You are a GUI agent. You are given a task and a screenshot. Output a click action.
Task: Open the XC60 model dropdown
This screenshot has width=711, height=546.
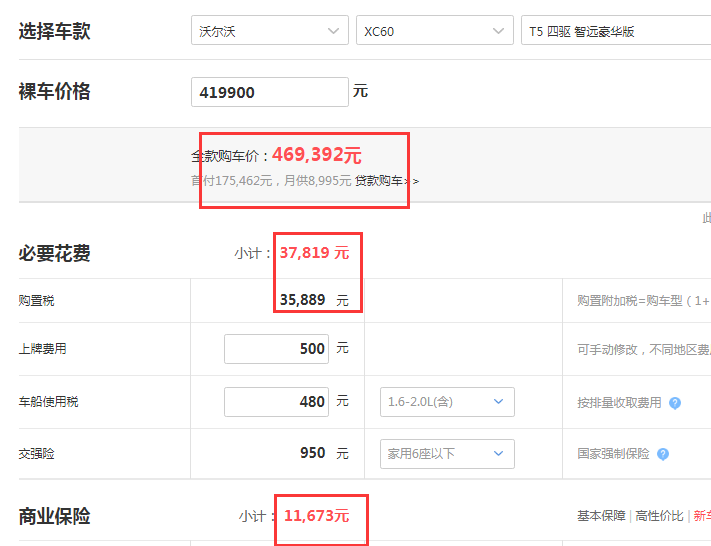pyautogui.click(x=435, y=30)
